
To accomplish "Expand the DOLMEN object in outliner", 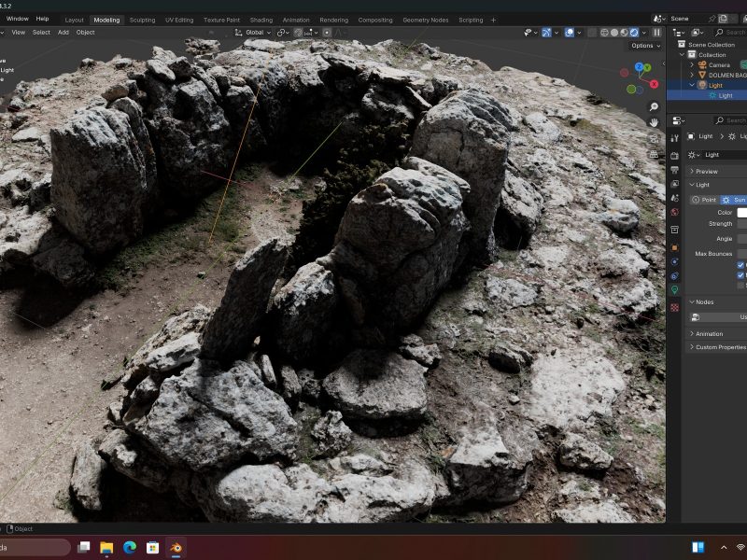I will pos(692,76).
